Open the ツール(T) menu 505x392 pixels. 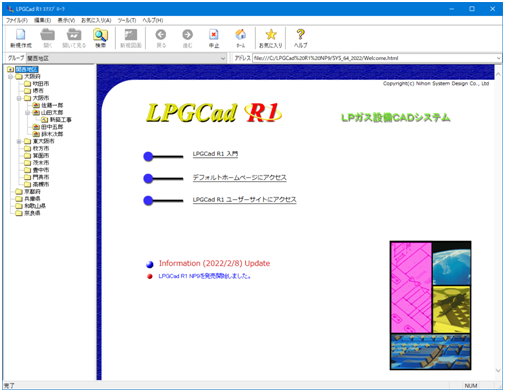[x=127, y=20]
